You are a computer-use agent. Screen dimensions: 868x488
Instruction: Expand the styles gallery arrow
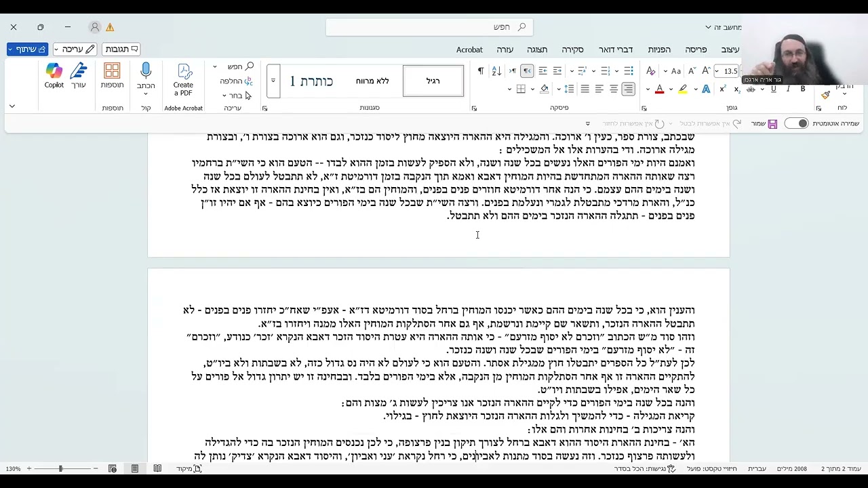273,80
